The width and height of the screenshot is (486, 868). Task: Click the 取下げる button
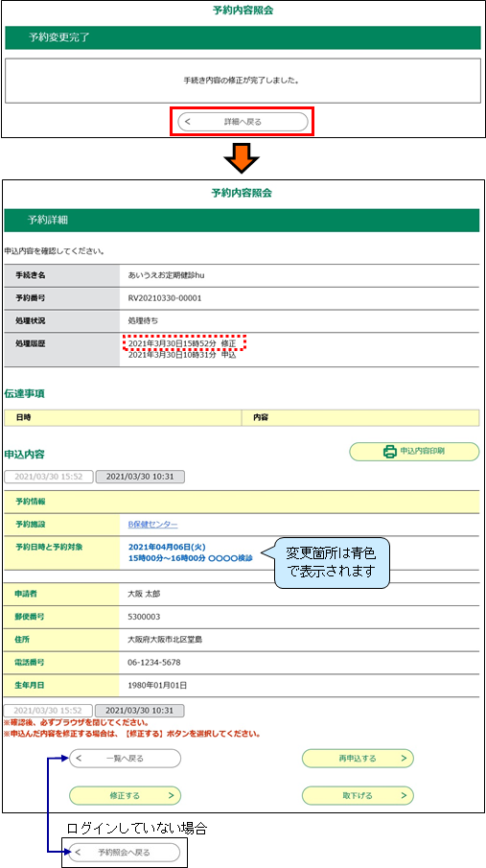(x=358, y=795)
